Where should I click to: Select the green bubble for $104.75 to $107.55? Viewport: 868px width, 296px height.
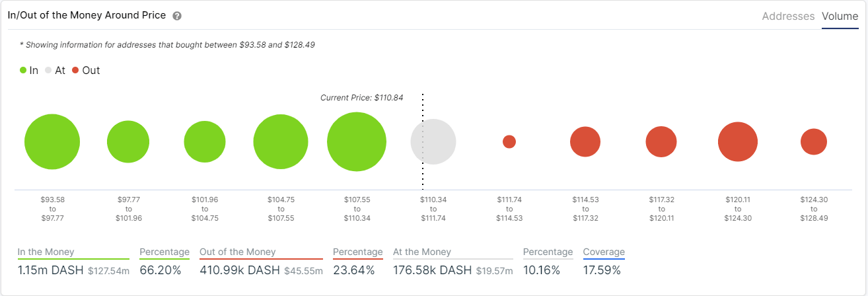coord(281,142)
